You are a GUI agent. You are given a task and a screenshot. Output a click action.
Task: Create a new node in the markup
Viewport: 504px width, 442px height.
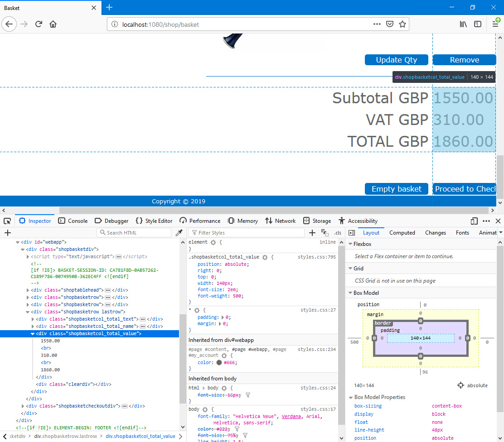(8, 233)
